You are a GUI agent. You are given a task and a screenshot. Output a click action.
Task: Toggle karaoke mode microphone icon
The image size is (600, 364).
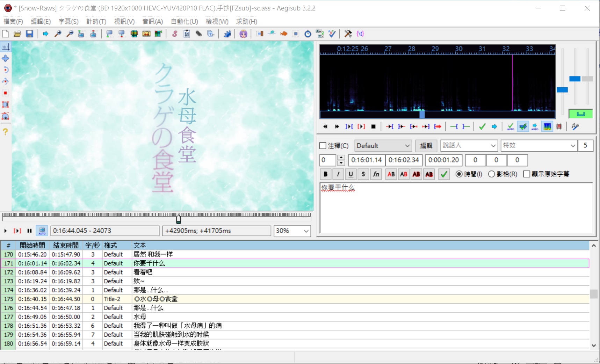575,126
